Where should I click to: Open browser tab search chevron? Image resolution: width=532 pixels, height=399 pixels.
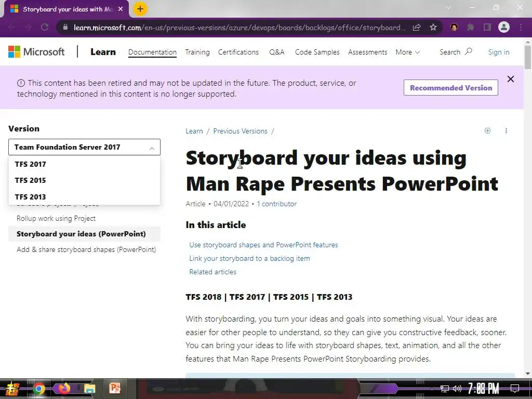[x=448, y=7]
